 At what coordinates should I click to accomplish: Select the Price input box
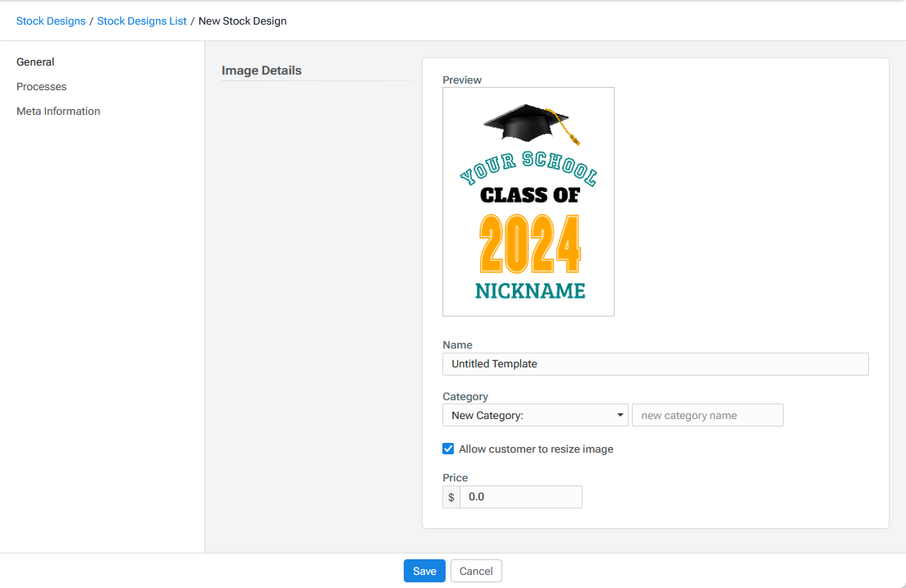pos(520,497)
